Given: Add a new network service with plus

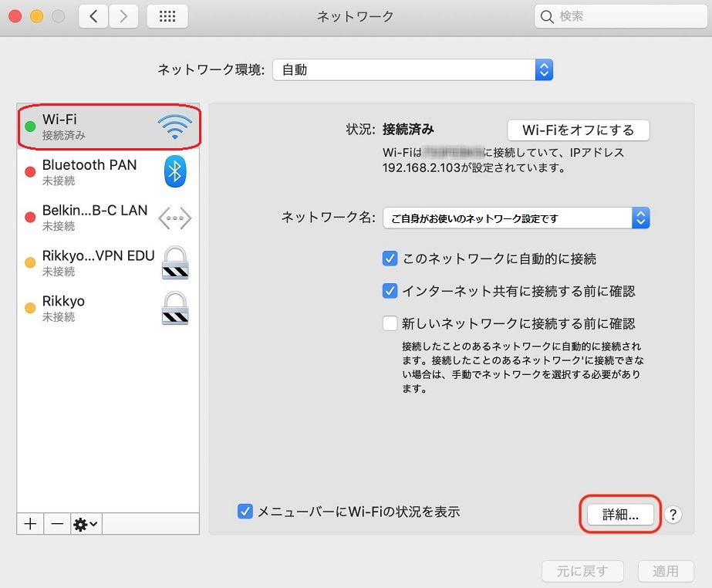Looking at the screenshot, I should (30, 524).
